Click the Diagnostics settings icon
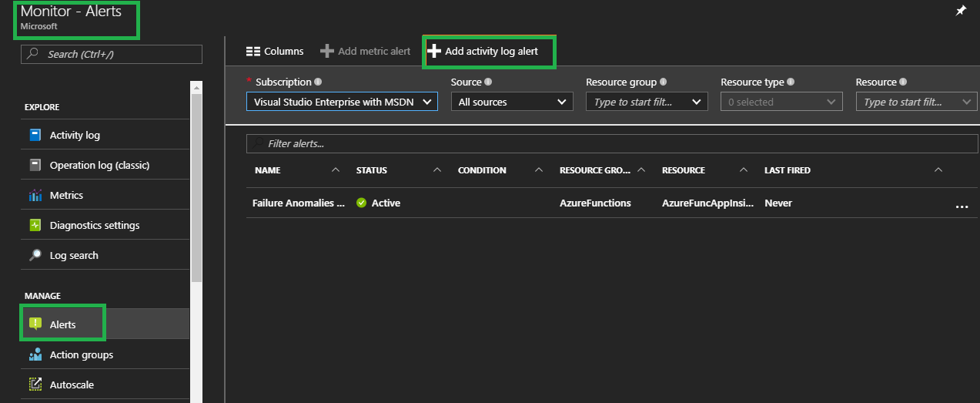This screenshot has width=980, height=403. [35, 225]
